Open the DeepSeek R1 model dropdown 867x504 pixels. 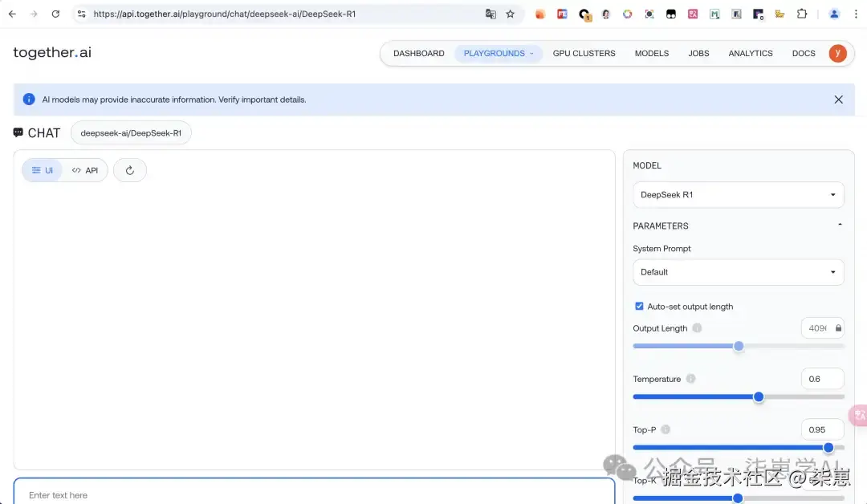pyautogui.click(x=739, y=194)
